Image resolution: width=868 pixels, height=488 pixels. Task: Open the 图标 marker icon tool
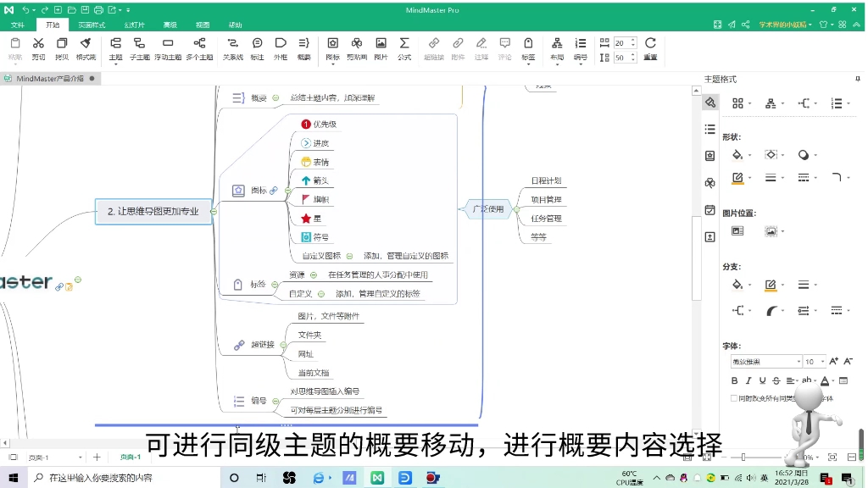pos(332,47)
